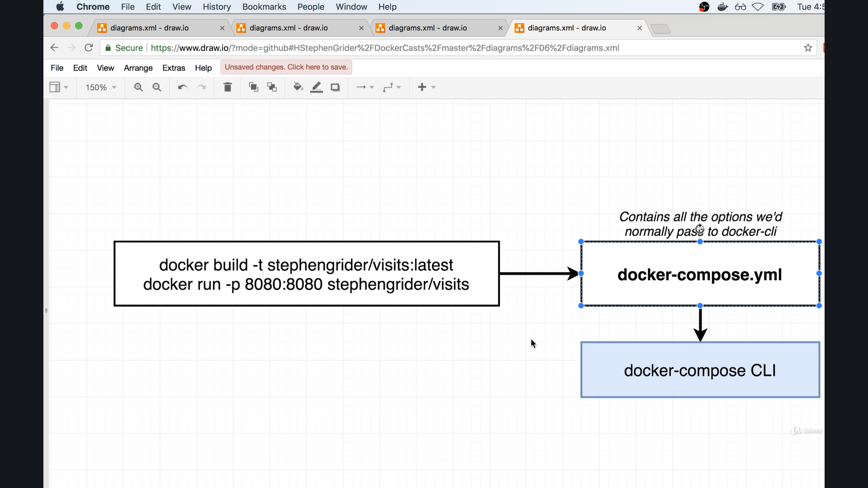Open the Chrome History menu
This screenshot has height=488, width=868.
coord(217,7)
